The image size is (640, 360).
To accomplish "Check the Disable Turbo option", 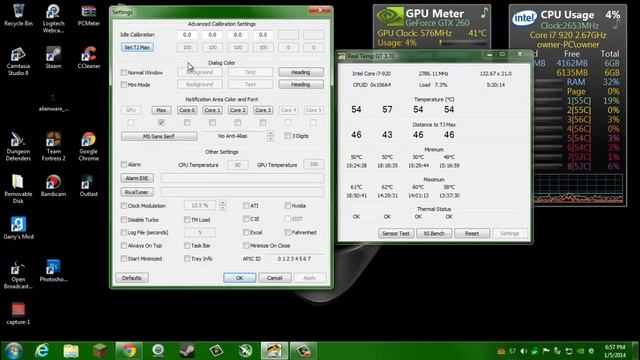I will (124, 220).
